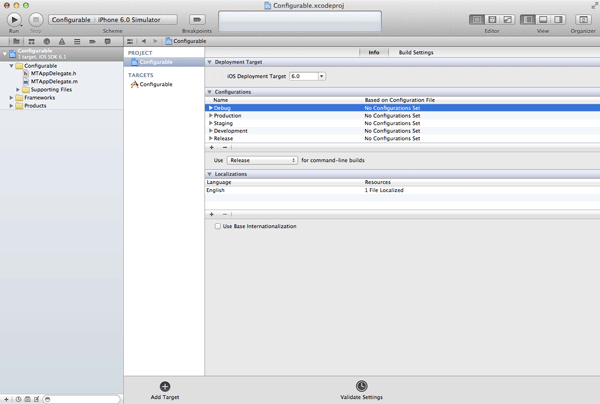Select the Configurable target
The width and height of the screenshot is (600, 404).
[x=152, y=84]
